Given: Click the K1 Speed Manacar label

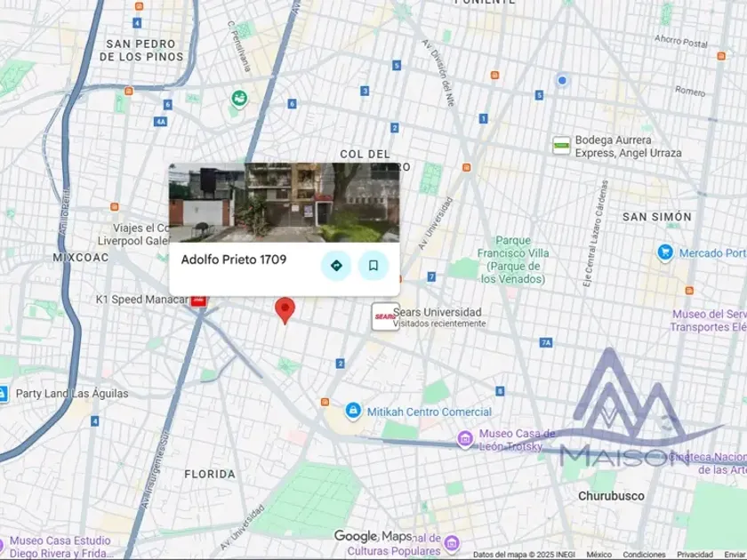Looking at the screenshot, I should [x=142, y=300].
